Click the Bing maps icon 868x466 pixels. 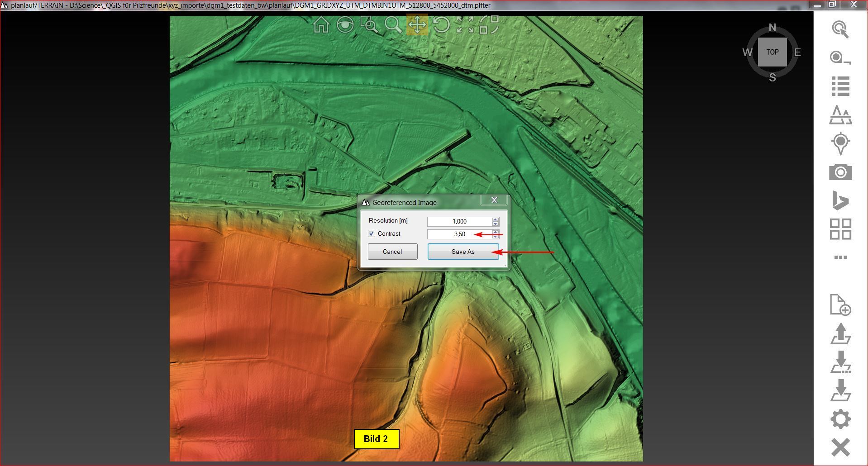click(x=840, y=201)
